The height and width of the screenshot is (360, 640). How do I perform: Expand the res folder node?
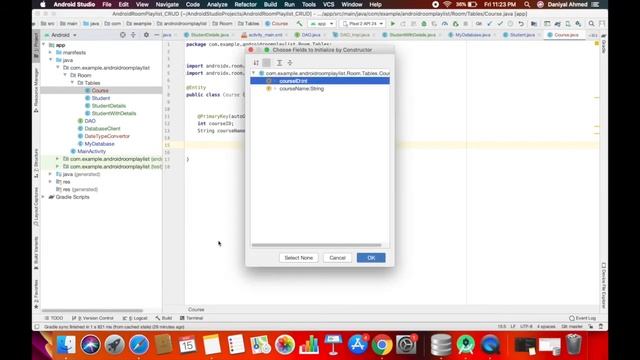pyautogui.click(x=51, y=182)
